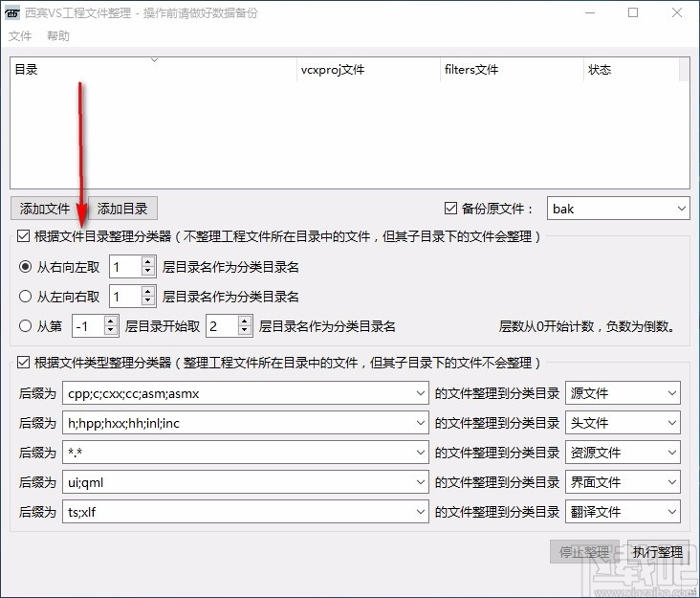The width and height of the screenshot is (700, 598).
Task: Increase the 从左向右取 layer count
Action: 148,291
